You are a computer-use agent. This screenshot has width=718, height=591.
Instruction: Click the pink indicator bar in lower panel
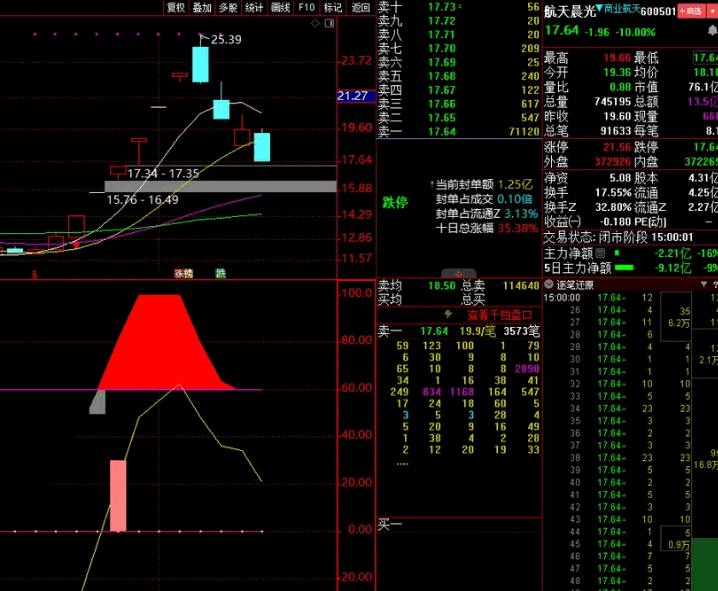118,495
